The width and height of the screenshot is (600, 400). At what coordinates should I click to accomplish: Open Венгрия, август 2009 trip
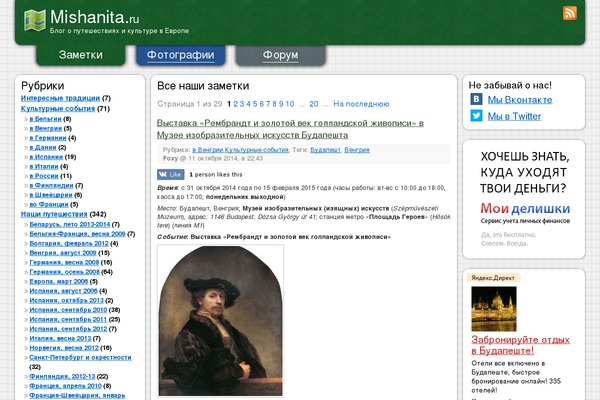click(63, 253)
